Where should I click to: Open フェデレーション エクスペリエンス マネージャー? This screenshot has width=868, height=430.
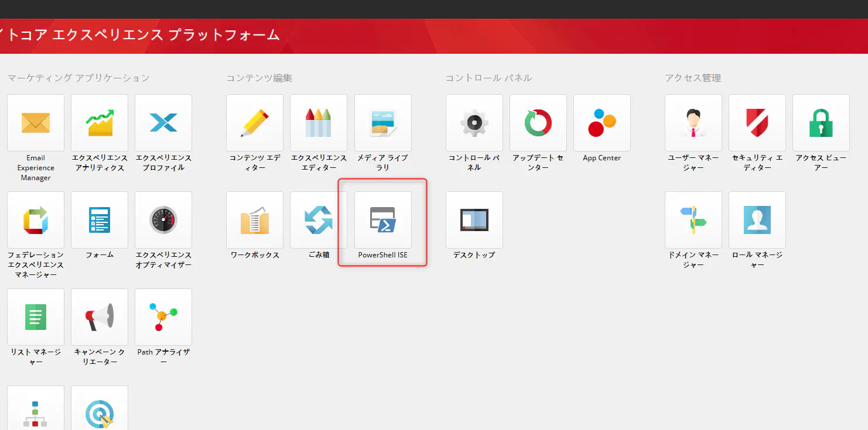[x=36, y=220]
